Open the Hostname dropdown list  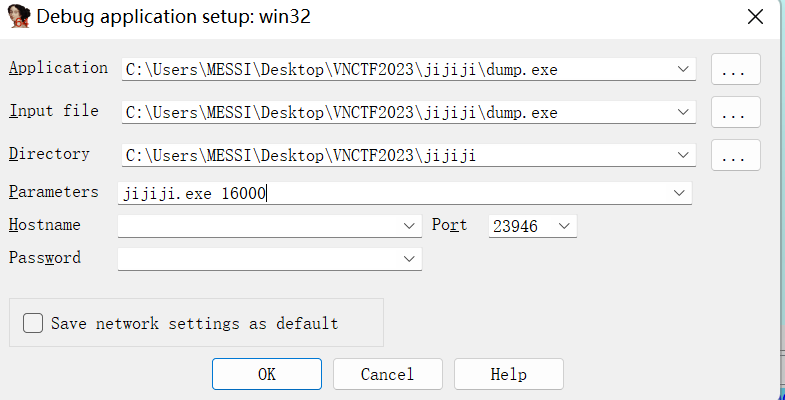click(409, 226)
